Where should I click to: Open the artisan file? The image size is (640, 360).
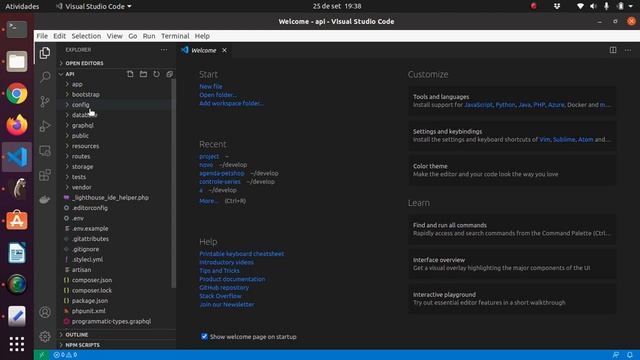coord(81,270)
